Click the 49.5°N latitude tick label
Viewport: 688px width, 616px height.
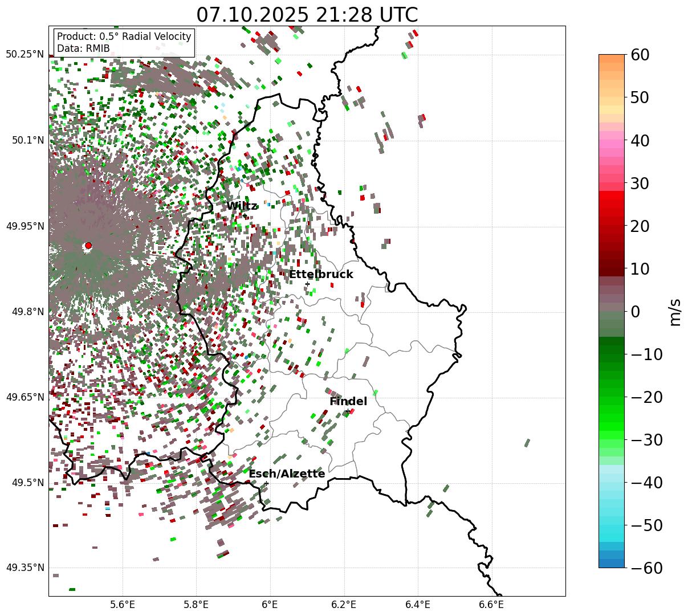click(x=27, y=483)
